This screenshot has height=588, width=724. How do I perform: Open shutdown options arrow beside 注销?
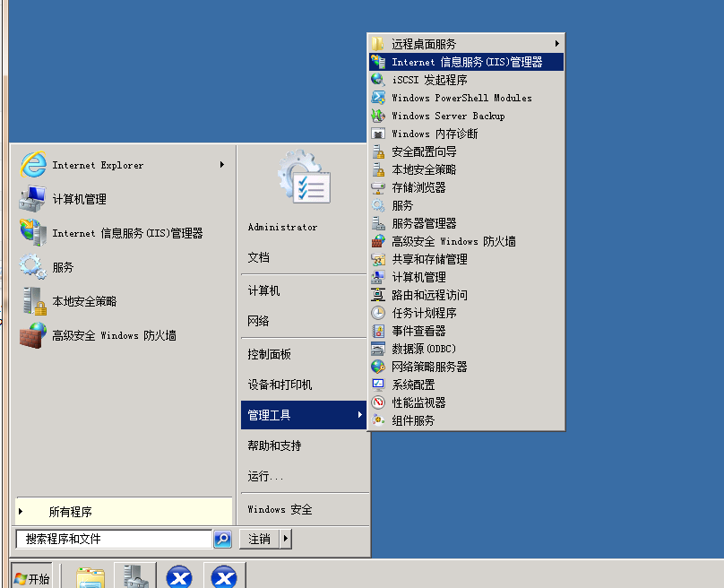tap(286, 539)
